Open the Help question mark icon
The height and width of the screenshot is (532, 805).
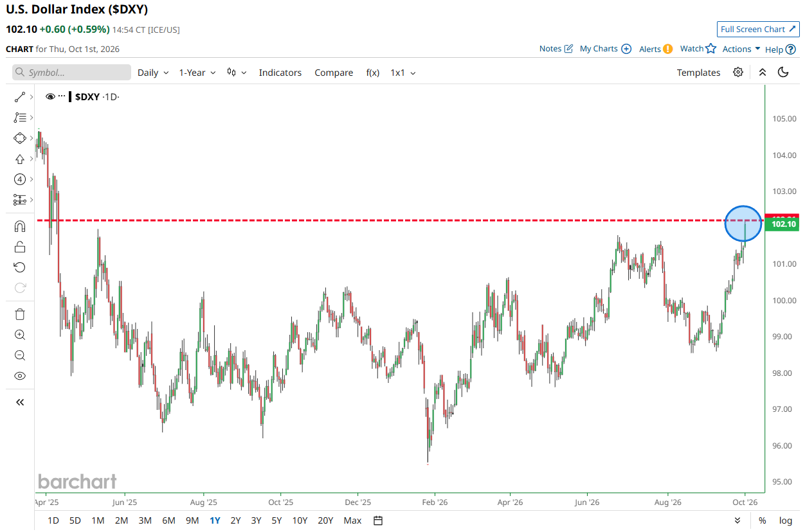coord(791,49)
